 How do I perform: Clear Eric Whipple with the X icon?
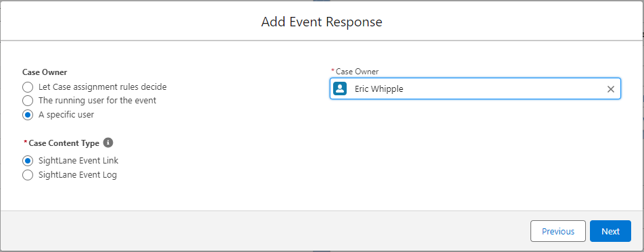click(611, 89)
